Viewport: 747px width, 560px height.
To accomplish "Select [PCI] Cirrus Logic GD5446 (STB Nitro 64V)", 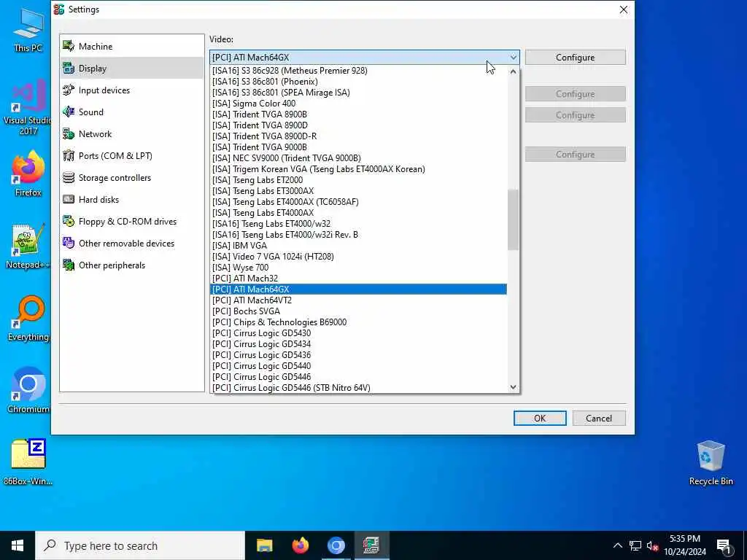I will (x=358, y=388).
